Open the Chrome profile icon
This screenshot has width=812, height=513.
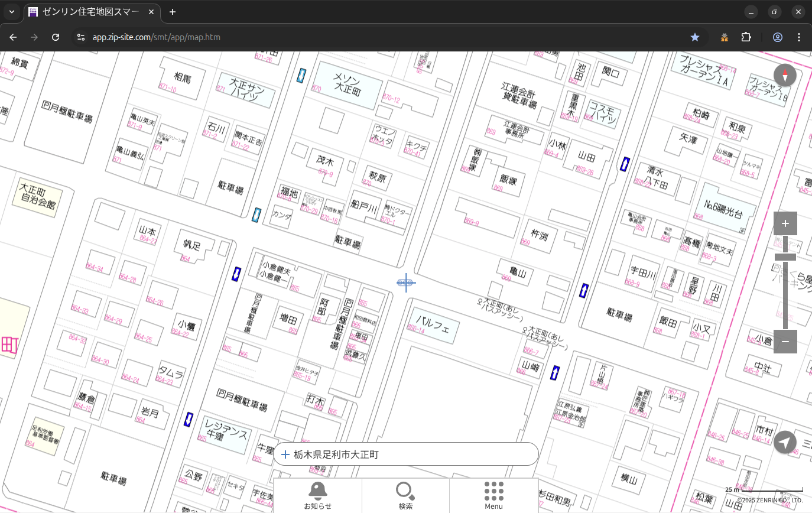[777, 37]
